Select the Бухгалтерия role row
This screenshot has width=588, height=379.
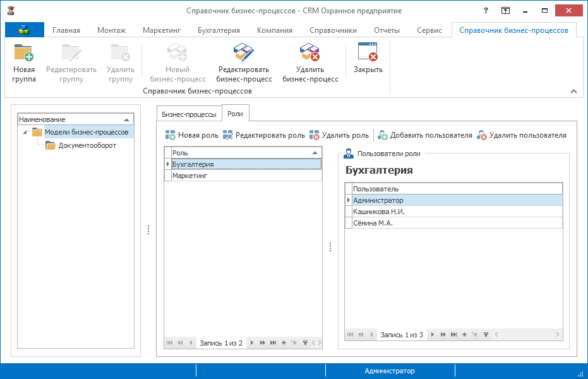click(x=246, y=164)
